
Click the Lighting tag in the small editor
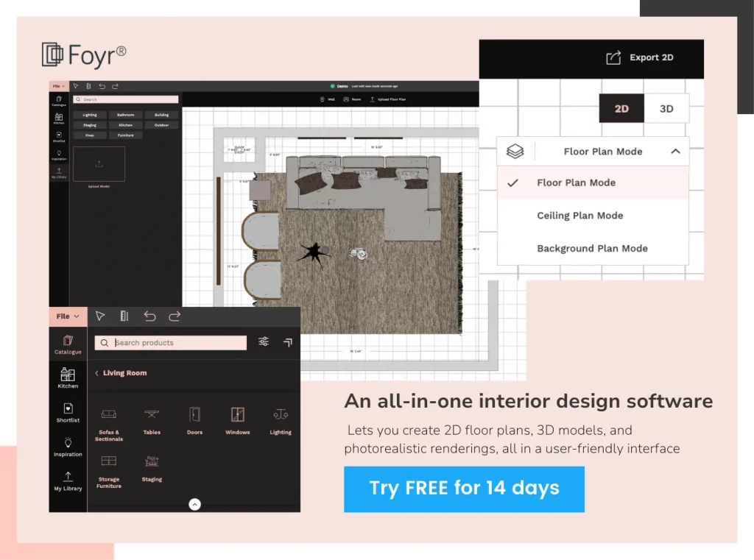[x=90, y=115]
